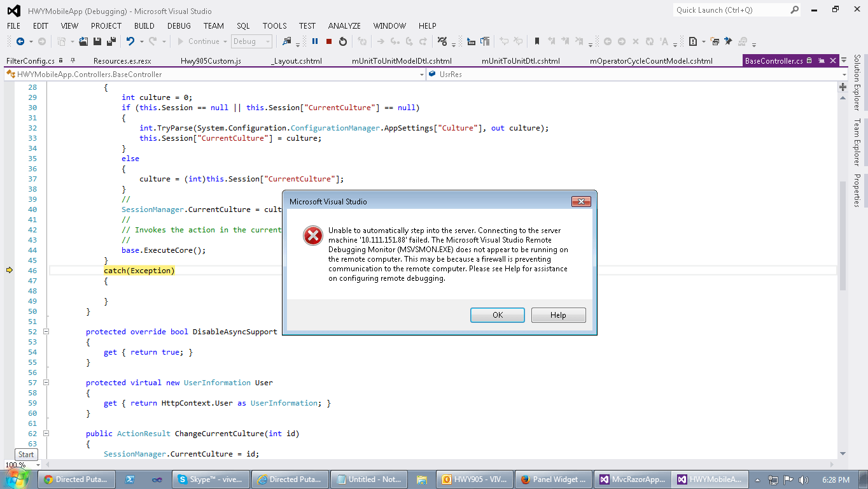Click the pin icon in the right toolbar group
Viewport: 868px width, 489px height.
[x=729, y=41]
